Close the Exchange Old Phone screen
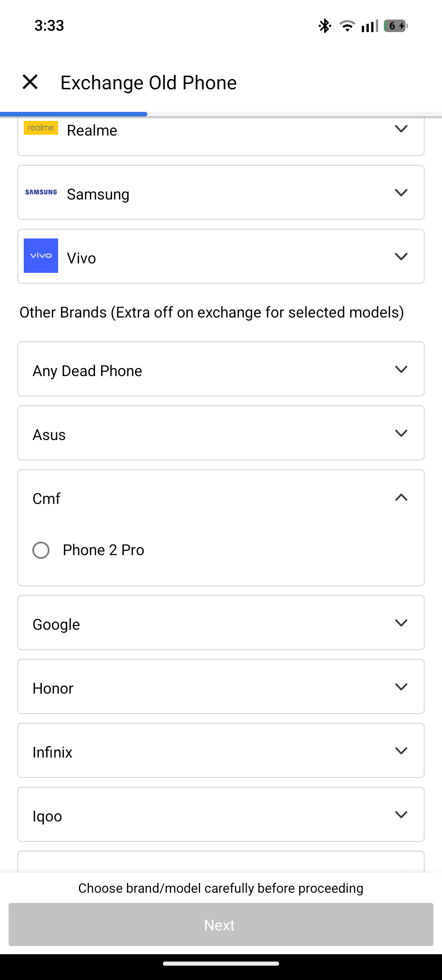 click(x=30, y=82)
